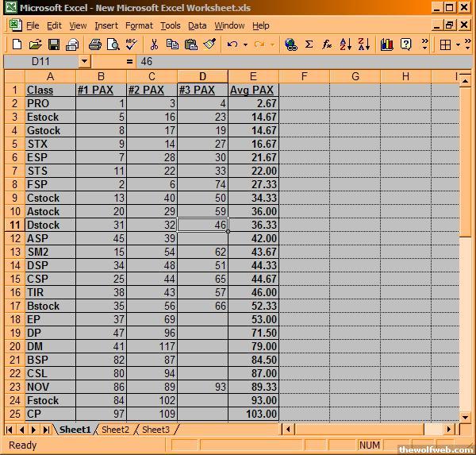
Task: Open the Data menu
Action: pos(197,25)
